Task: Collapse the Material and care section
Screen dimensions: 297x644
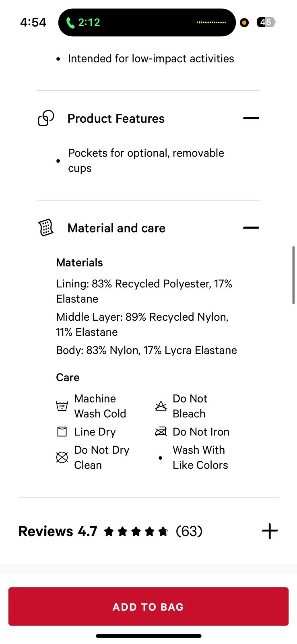Action: (x=251, y=228)
